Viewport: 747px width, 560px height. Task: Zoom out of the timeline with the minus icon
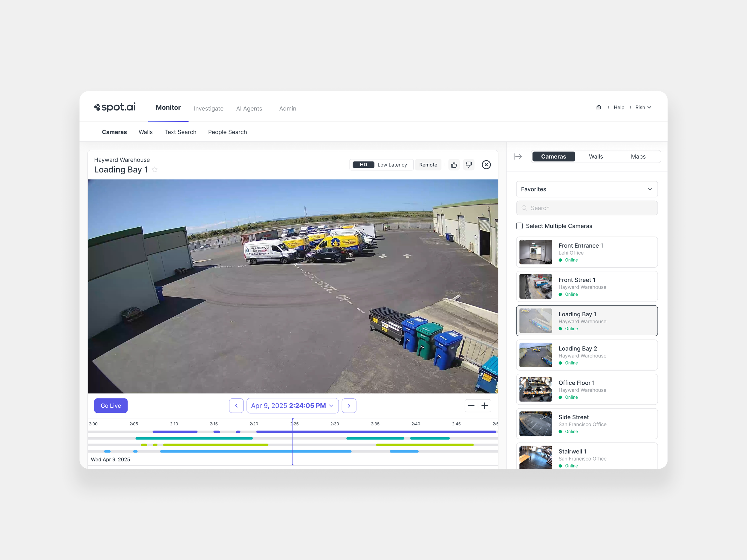[x=472, y=405]
